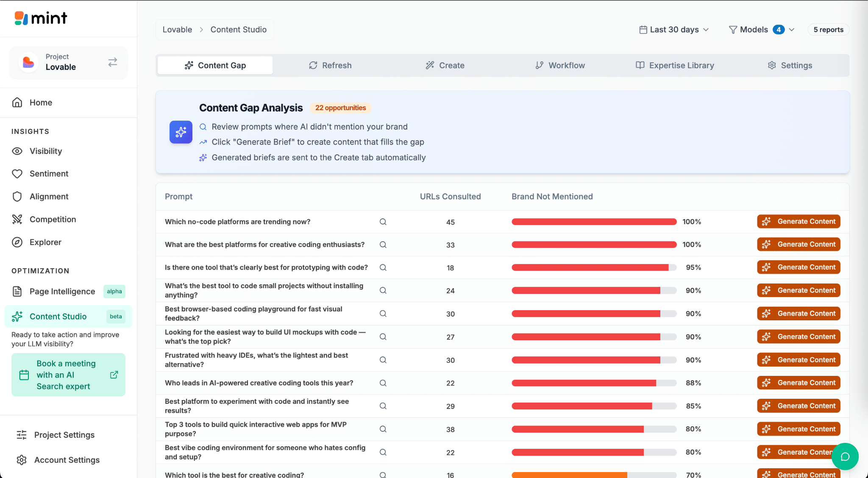868x478 pixels.
Task: Open Account Settings gear item
Action: tap(67, 460)
